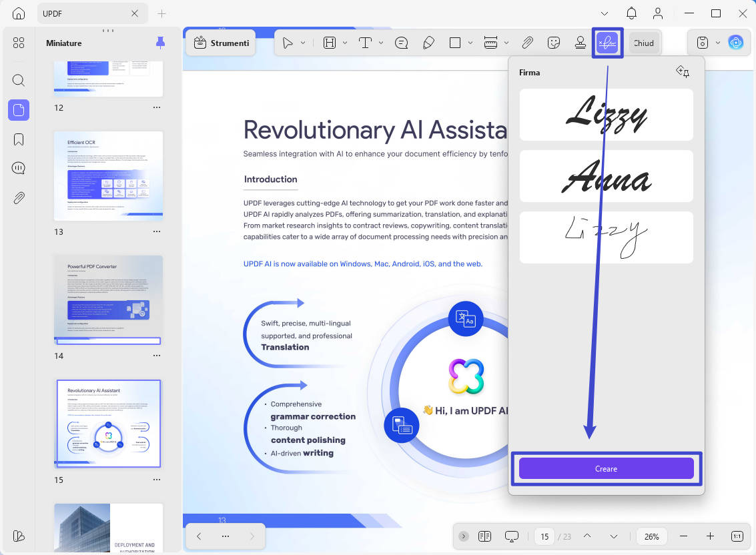Open a new tab with plus
The height and width of the screenshot is (555, 756).
(161, 13)
